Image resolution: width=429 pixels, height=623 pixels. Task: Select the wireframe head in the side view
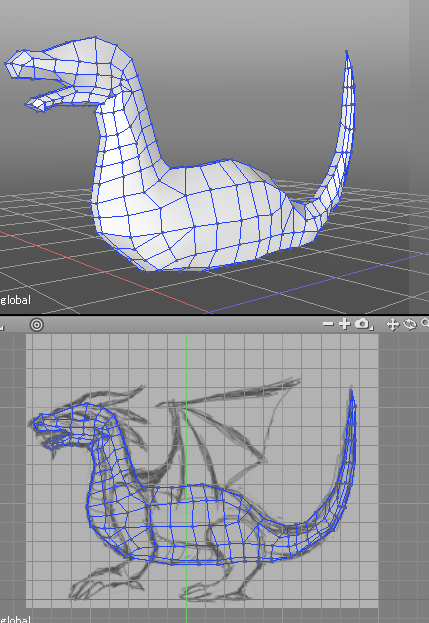[x=70, y=427]
